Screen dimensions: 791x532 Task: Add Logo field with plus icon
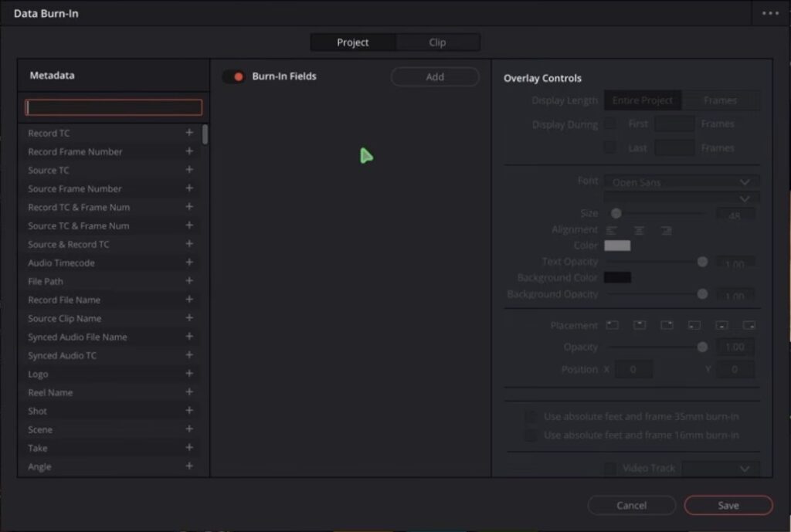click(x=189, y=374)
